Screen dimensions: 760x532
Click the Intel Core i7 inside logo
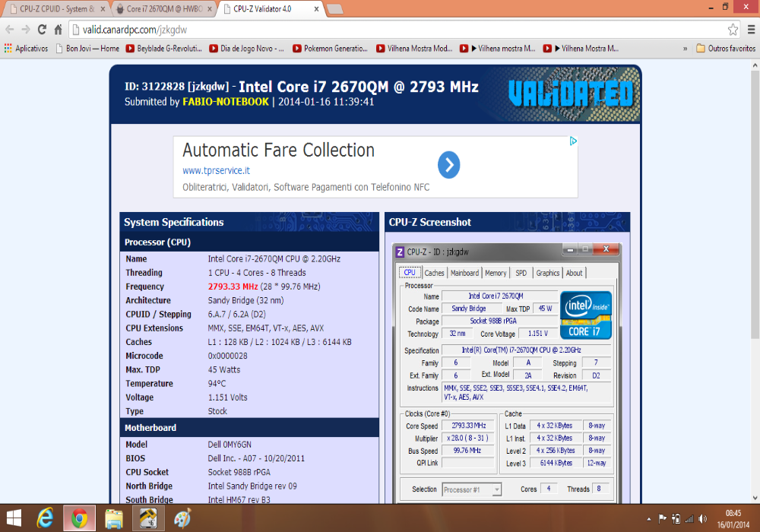click(x=586, y=315)
